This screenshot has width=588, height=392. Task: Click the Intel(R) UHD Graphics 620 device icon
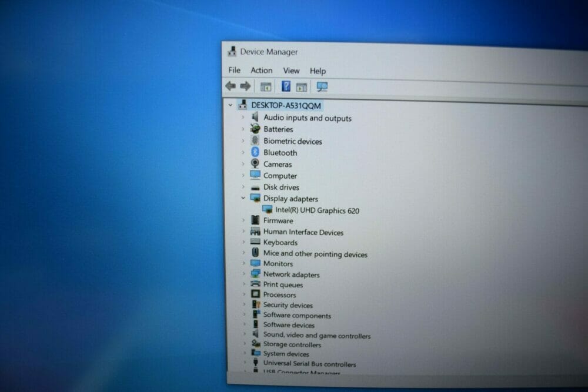[x=268, y=209]
